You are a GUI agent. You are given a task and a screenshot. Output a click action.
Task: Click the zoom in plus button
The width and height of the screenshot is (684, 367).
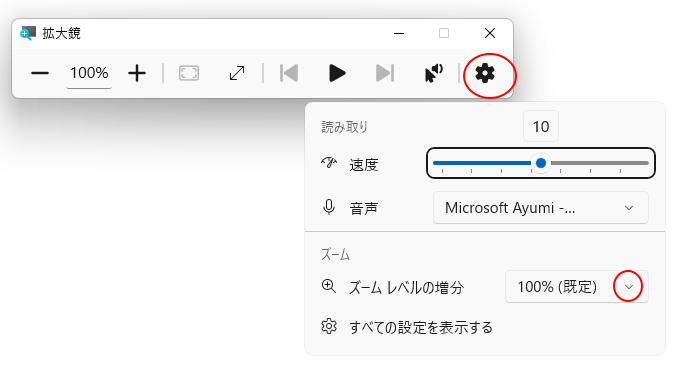pos(137,73)
